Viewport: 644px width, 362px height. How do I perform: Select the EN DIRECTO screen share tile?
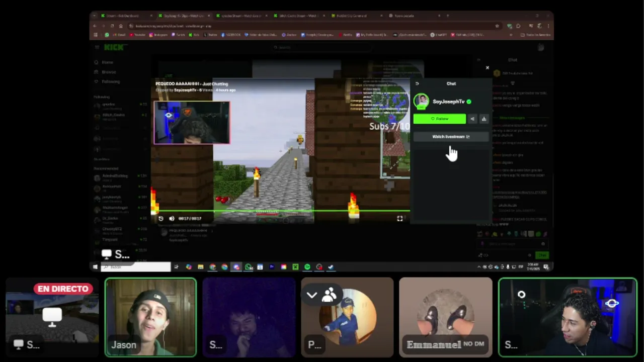(x=52, y=317)
